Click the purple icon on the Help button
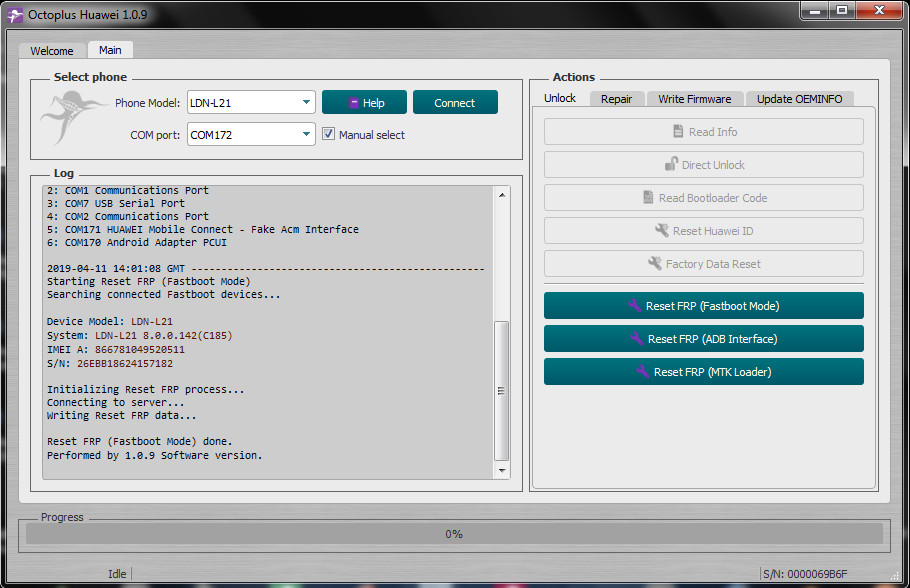 tap(353, 103)
